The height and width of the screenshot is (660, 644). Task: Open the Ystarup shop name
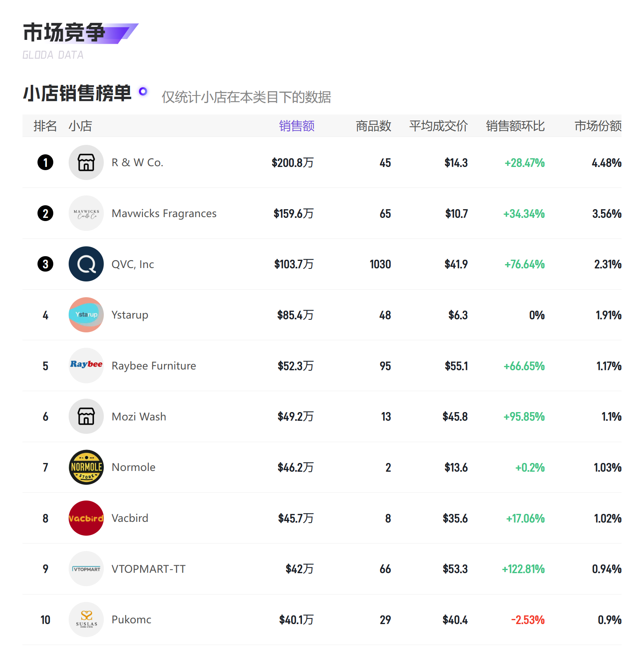click(x=130, y=315)
